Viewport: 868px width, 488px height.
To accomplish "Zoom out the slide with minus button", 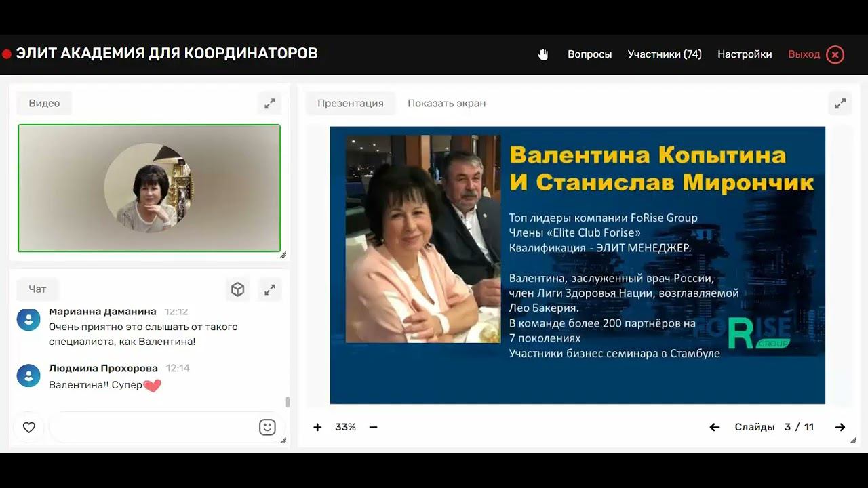I will point(373,427).
